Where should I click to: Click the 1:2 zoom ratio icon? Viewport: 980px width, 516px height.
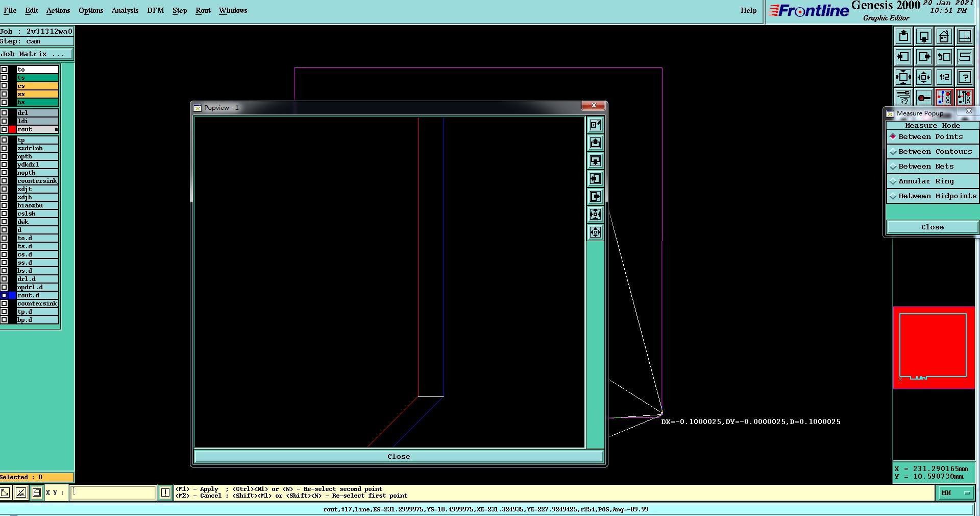pyautogui.click(x=944, y=77)
